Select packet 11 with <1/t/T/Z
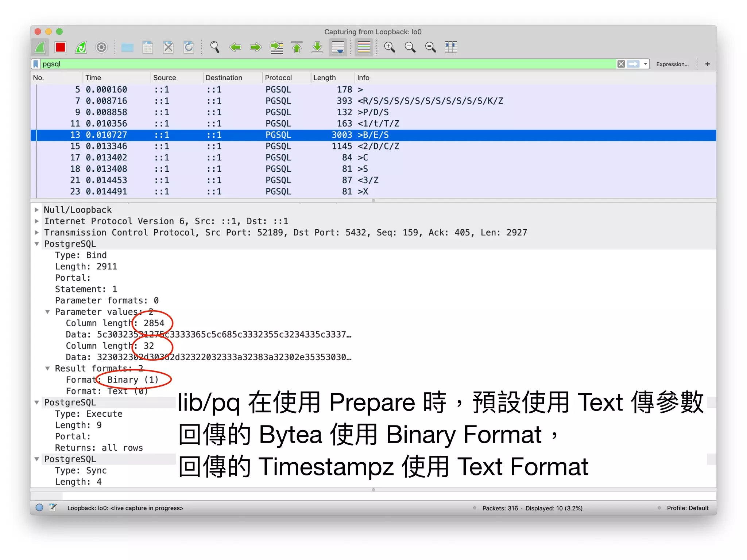 [373, 124]
